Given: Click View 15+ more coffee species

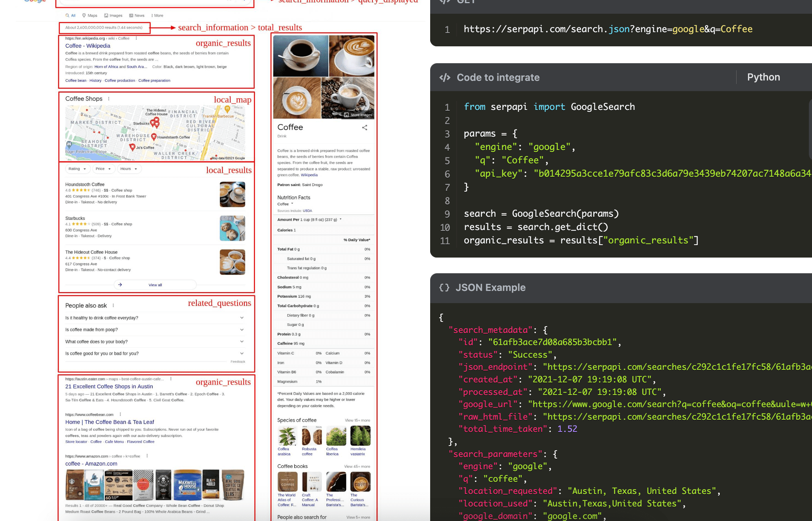Looking at the screenshot, I should (x=357, y=420).
